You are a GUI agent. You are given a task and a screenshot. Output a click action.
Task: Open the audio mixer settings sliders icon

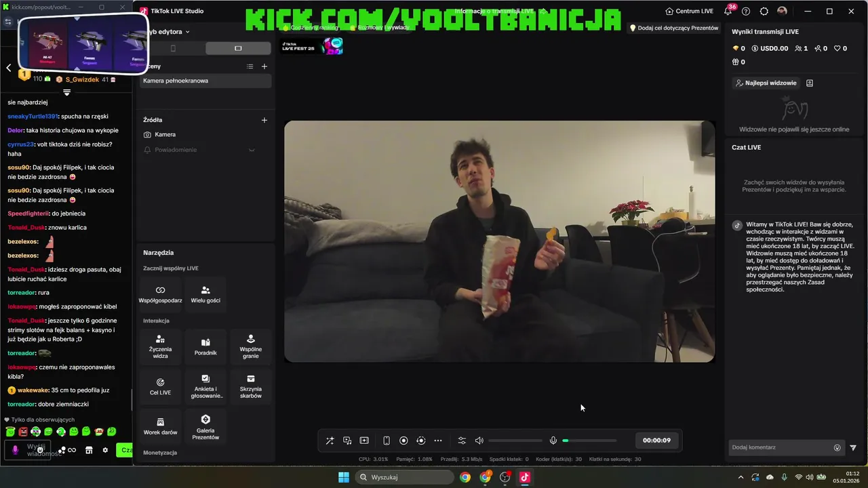pyautogui.click(x=462, y=441)
